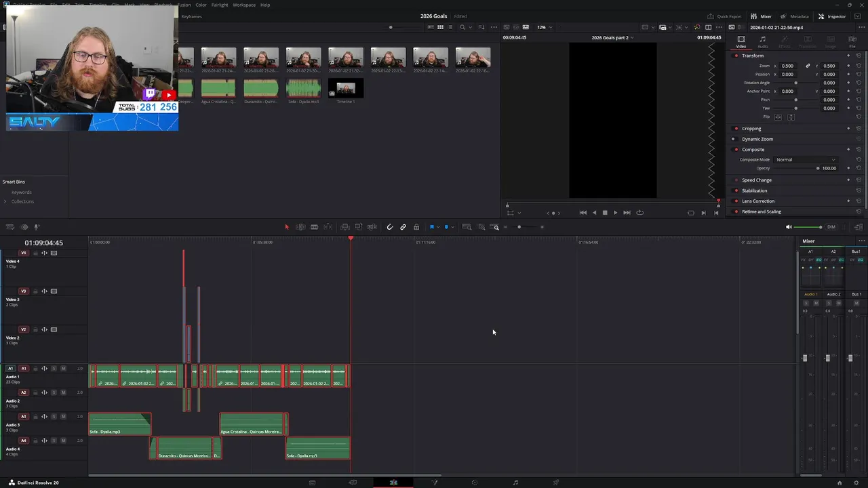Switch to Inspector Audio tab
This screenshot has height=488, width=868.
pos(763,42)
